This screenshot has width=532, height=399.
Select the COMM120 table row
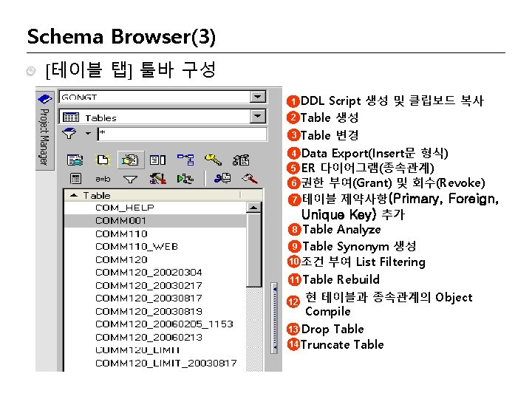coord(155,260)
